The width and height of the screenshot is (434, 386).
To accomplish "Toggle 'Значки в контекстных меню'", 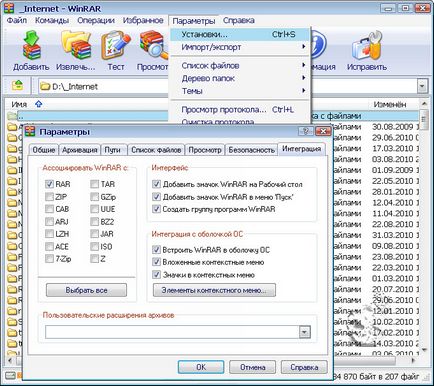I will pyautogui.click(x=156, y=275).
